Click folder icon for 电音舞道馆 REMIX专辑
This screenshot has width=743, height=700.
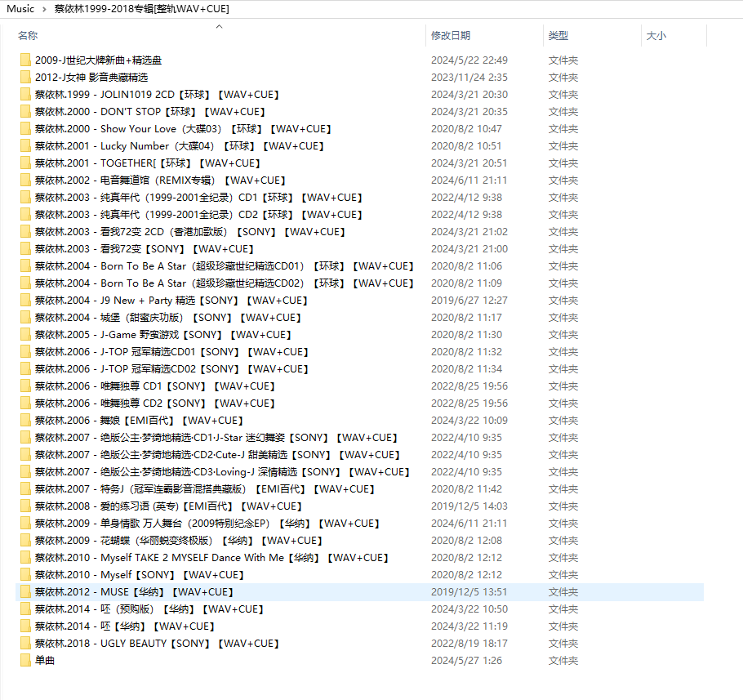point(25,180)
